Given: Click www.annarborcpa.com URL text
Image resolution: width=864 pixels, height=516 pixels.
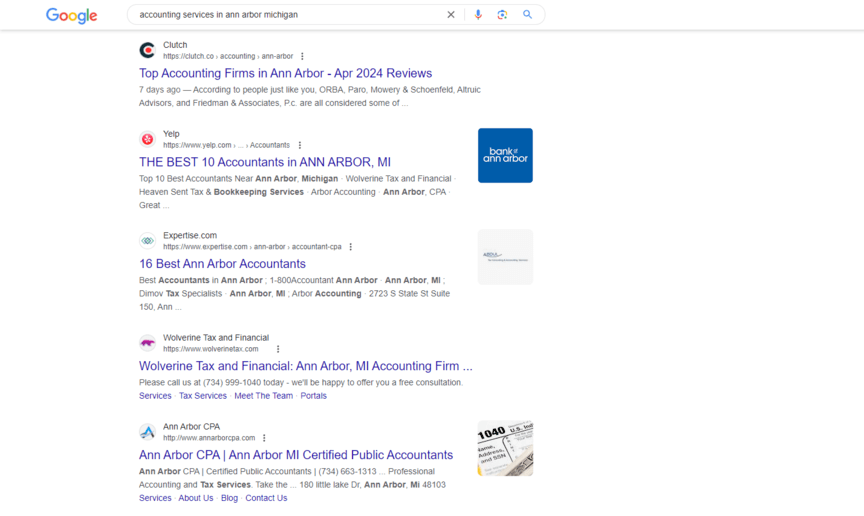Looking at the screenshot, I should point(209,438).
